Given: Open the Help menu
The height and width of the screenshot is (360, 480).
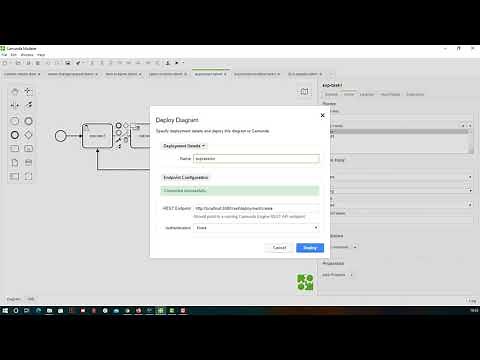Looking at the screenshot, I should 41,55.
